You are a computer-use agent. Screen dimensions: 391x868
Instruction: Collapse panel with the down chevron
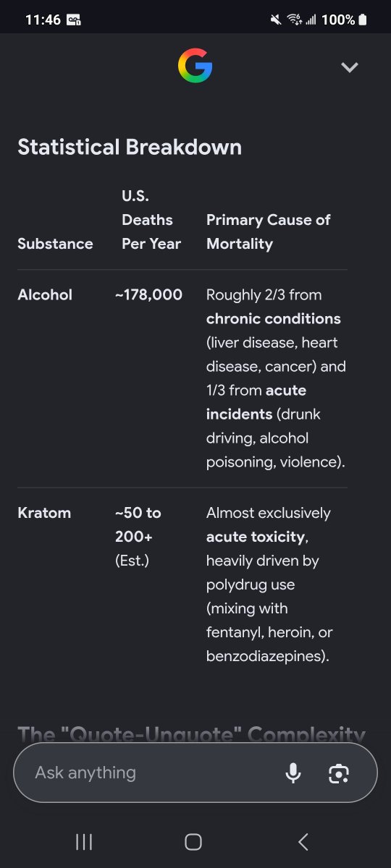tap(350, 67)
